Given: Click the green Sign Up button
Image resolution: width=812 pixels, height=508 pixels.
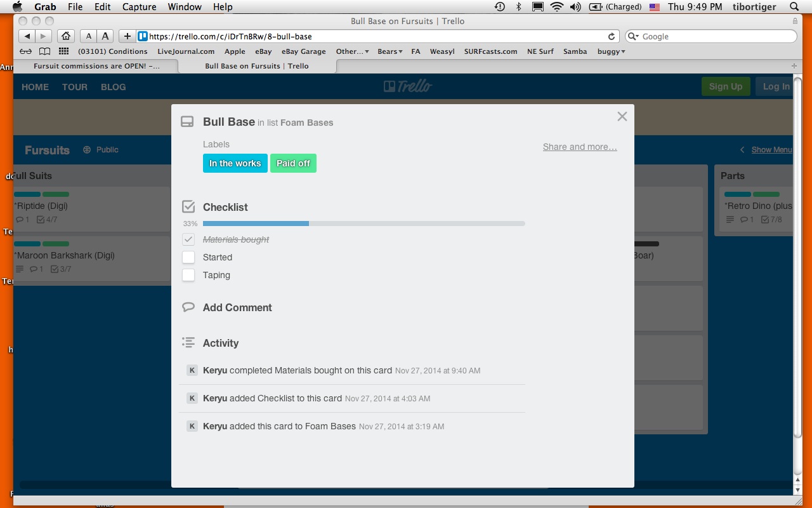Looking at the screenshot, I should [725, 86].
